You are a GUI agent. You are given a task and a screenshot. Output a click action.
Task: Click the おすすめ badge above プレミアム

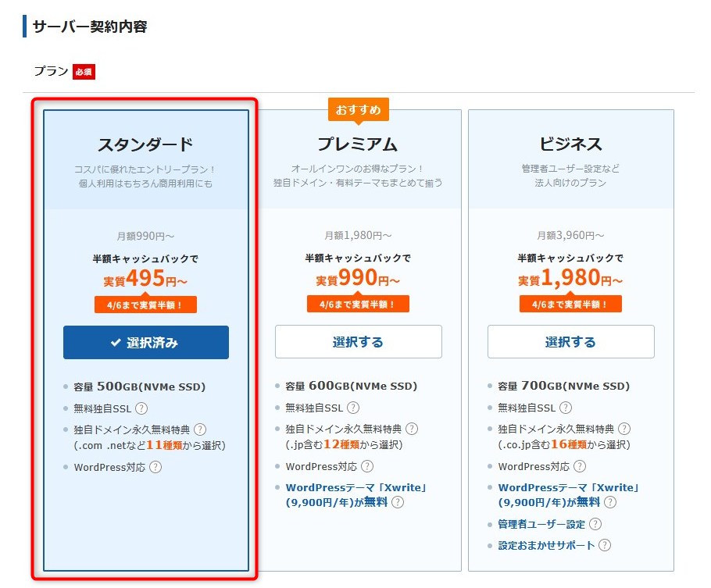[x=359, y=109]
